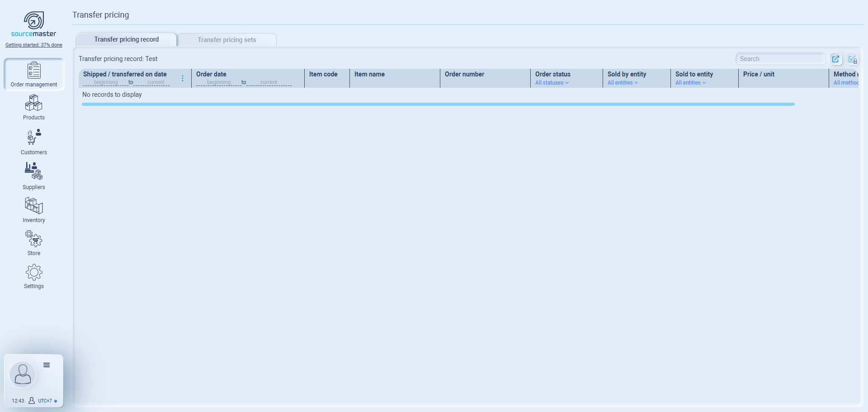Open the Order management section

click(x=34, y=74)
